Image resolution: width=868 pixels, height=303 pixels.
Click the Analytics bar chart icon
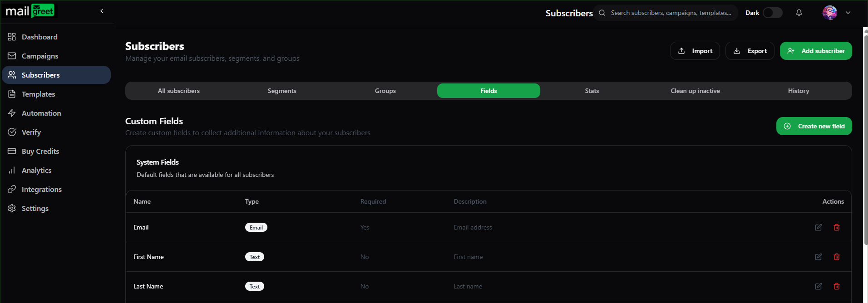(x=12, y=170)
